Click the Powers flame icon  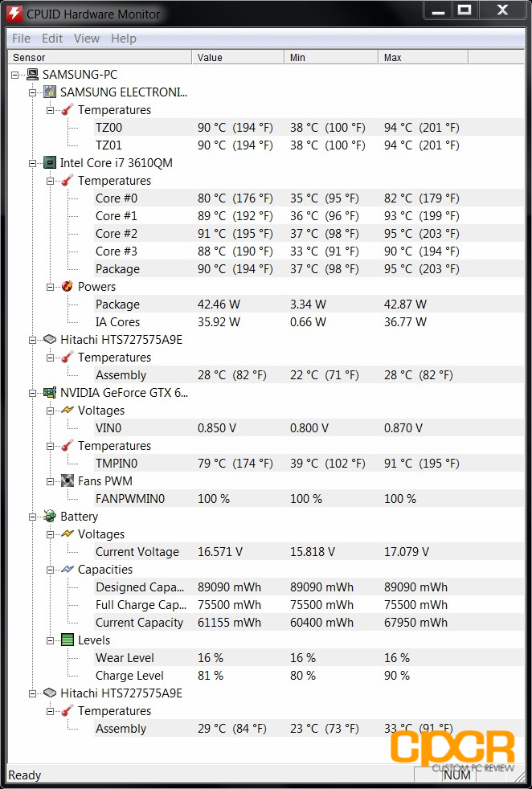coord(68,286)
